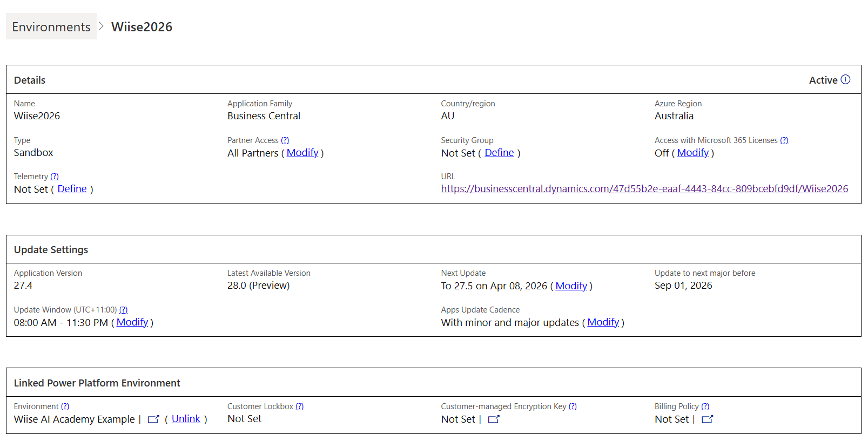The image size is (868, 441).
Task: Define the Telemetry setting
Action: point(72,189)
